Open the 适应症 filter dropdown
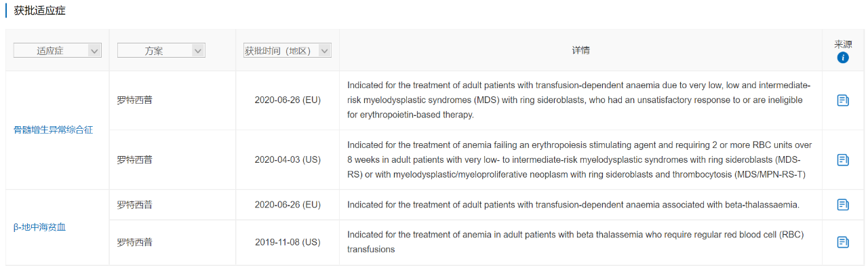Viewport: 868px width, 272px height. pos(58,50)
